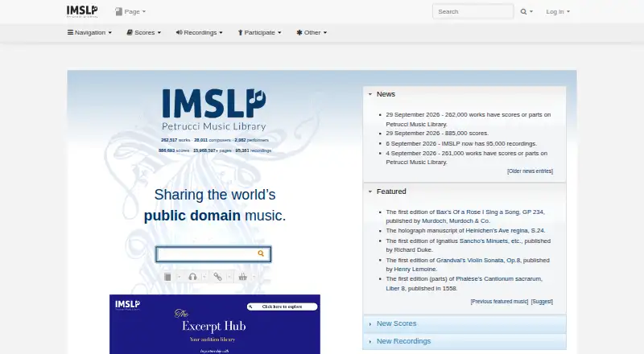Open the Murdoch, Murdoch & Co. link
The image size is (644, 354).
click(456, 221)
